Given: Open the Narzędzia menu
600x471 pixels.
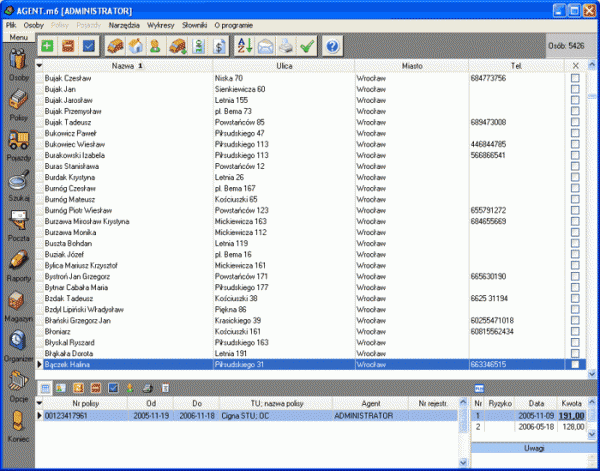Looking at the screenshot, I should coord(124,25).
